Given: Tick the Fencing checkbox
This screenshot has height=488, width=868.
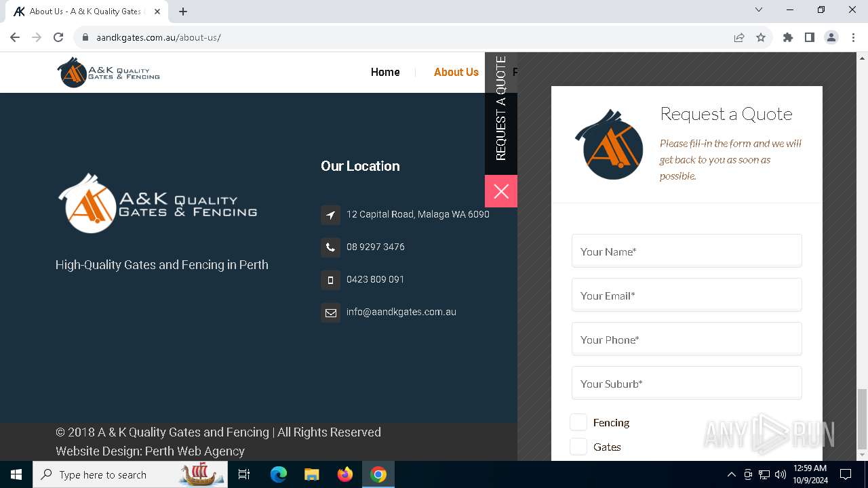Looking at the screenshot, I should [x=578, y=422].
